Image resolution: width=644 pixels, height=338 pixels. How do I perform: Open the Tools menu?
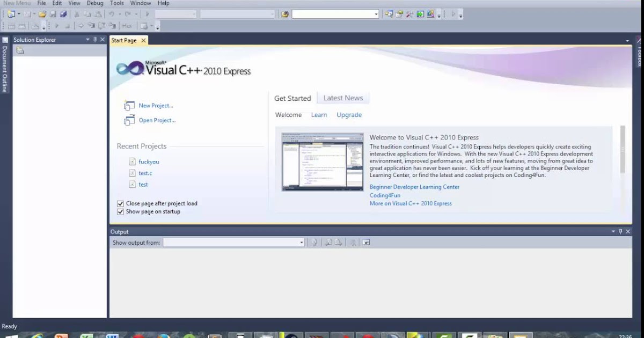pyautogui.click(x=117, y=3)
